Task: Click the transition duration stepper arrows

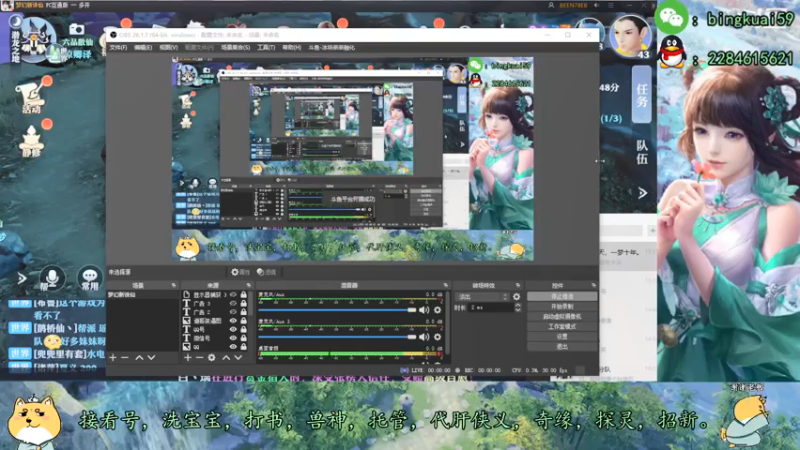Action: 517,308
